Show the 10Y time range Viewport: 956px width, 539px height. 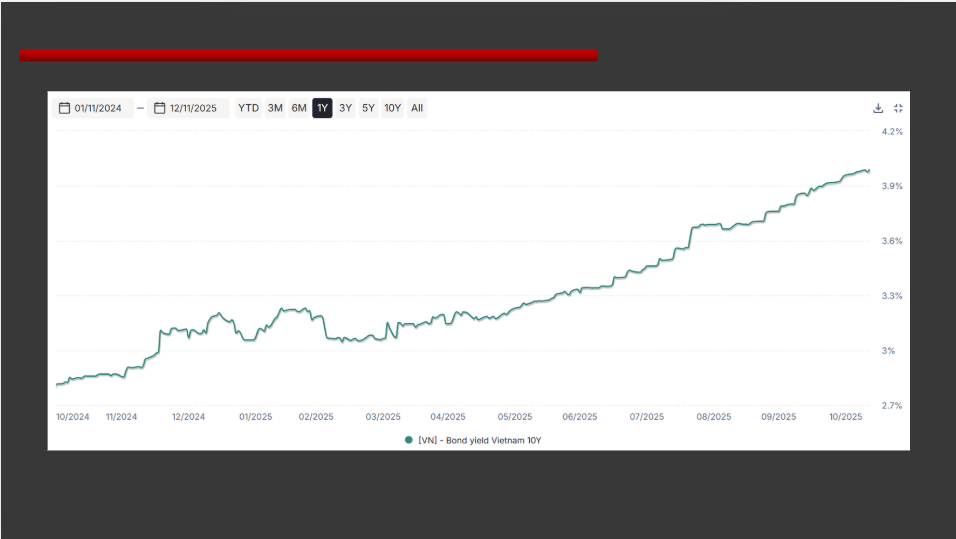click(392, 108)
